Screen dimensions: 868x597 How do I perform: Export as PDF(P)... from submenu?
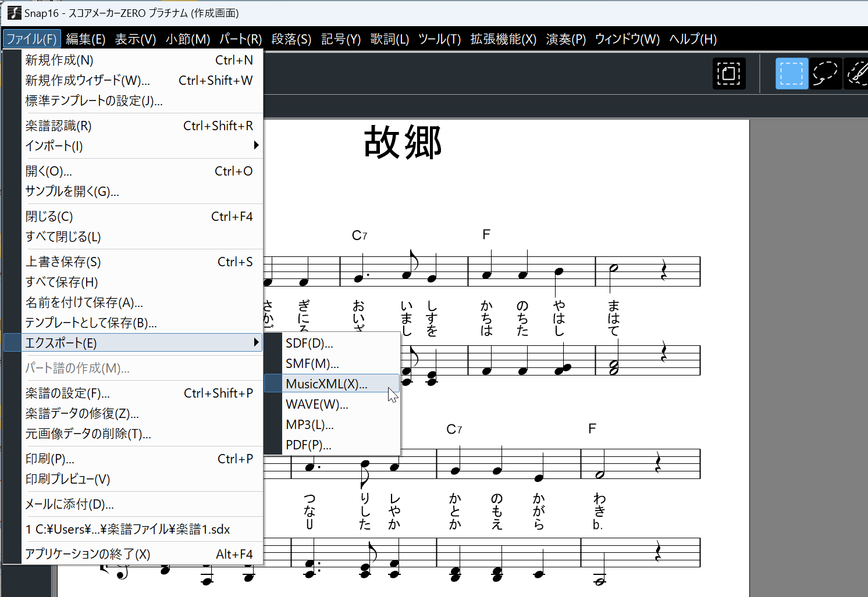(x=332, y=445)
